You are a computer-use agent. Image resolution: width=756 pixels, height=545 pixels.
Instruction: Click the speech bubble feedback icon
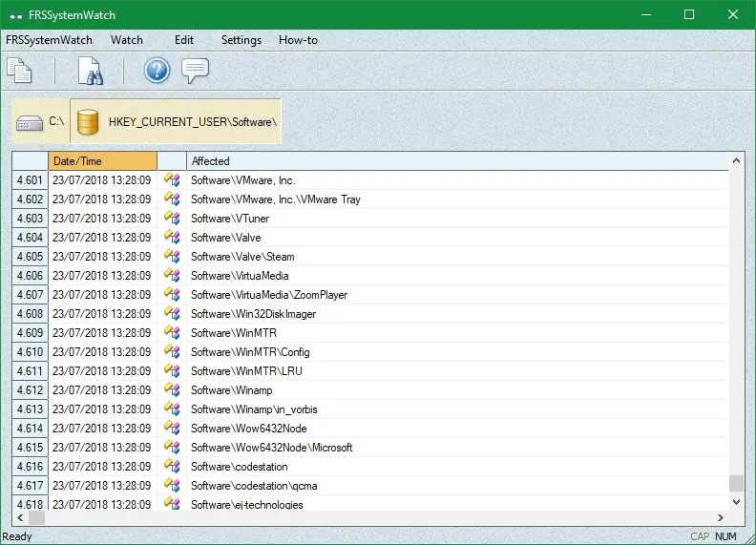(195, 71)
